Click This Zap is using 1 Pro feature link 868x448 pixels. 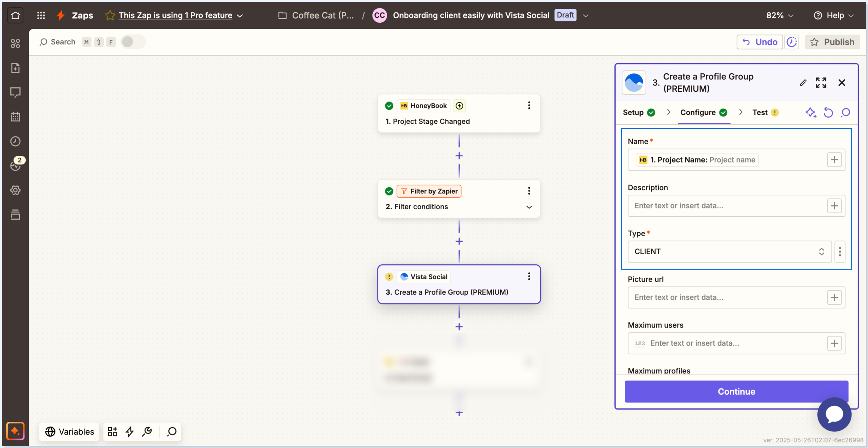tap(175, 16)
